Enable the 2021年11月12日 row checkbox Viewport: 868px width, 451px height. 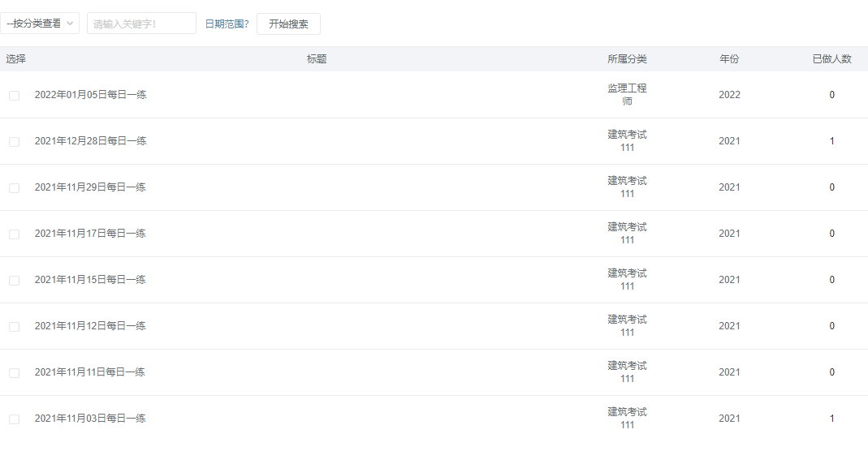coord(14,327)
